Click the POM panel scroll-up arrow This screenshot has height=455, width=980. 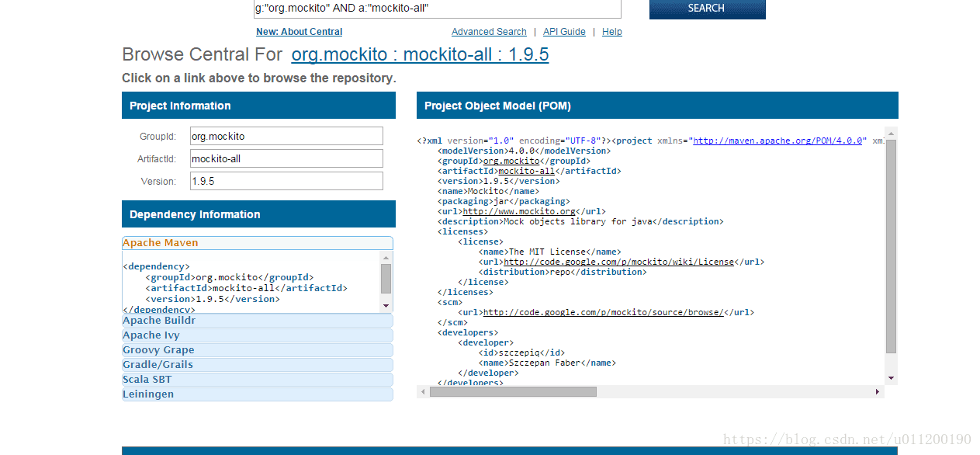click(892, 133)
